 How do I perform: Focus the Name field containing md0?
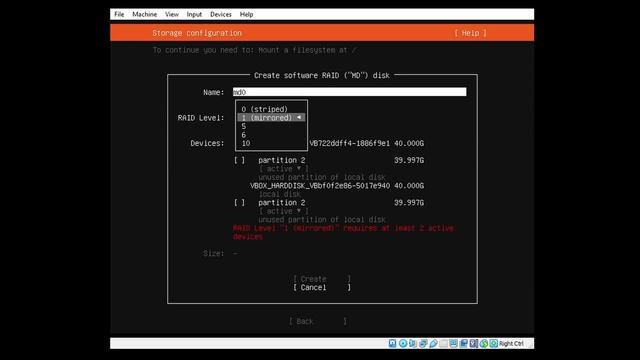[x=349, y=92]
